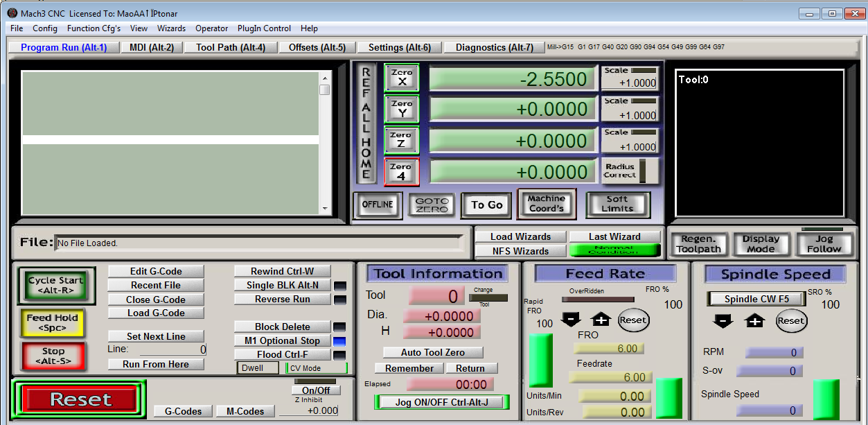Open the Wizards menu
The width and height of the screenshot is (868, 425).
171,28
